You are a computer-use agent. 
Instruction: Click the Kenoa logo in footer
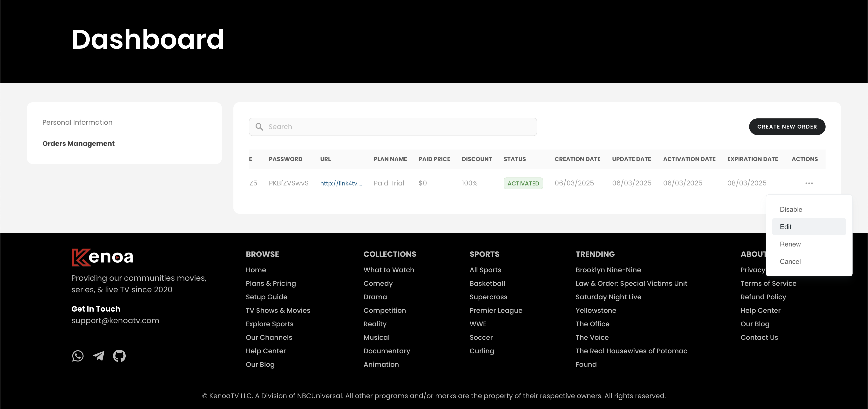pyautogui.click(x=102, y=257)
